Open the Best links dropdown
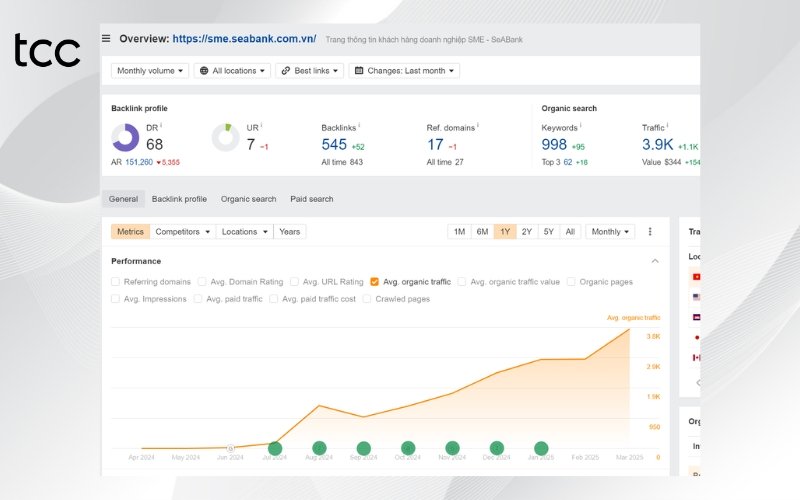 click(x=310, y=71)
